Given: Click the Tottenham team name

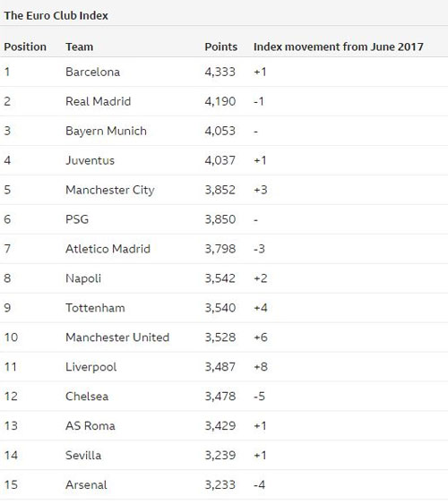Looking at the screenshot, I should point(95,308).
